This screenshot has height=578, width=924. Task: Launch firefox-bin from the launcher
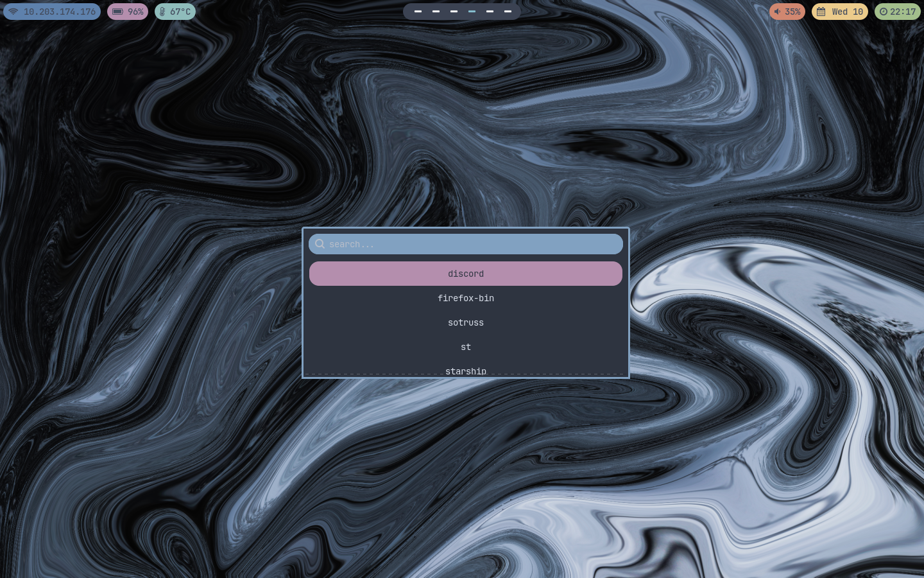coord(466,298)
